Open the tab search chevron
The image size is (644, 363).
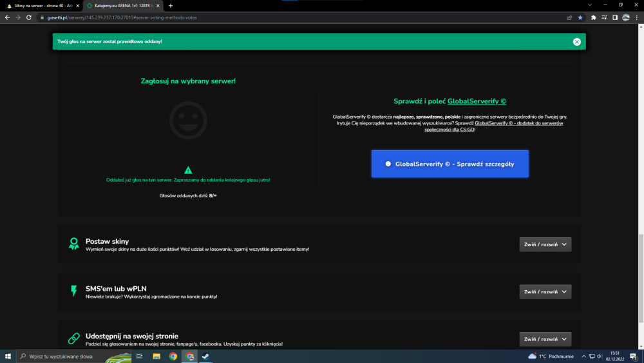coord(590,5)
